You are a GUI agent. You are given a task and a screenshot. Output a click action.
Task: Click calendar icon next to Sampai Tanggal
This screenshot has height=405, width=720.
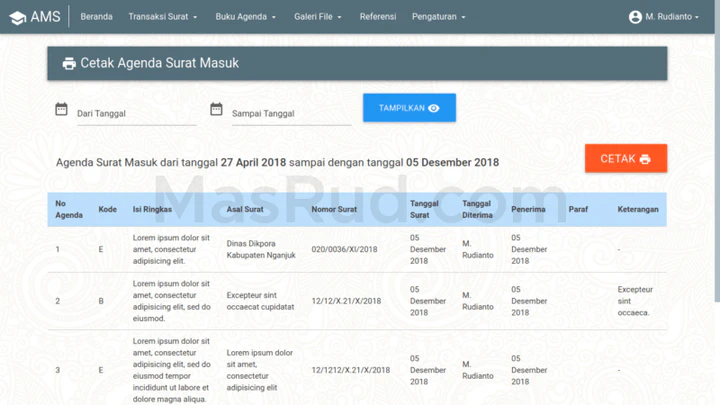coord(216,109)
